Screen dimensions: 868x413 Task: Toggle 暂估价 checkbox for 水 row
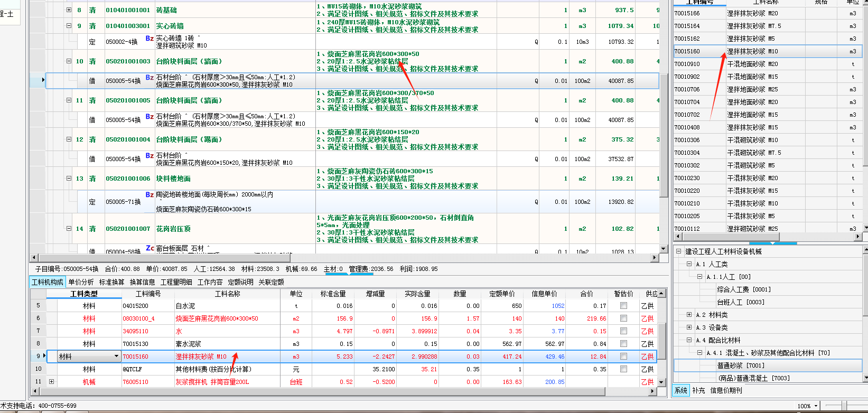[x=624, y=331]
